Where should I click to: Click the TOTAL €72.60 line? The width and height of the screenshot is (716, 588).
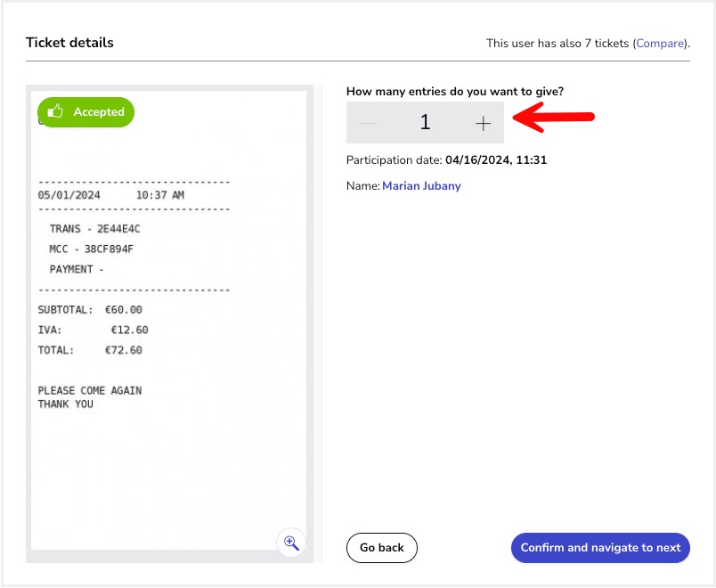pyautogui.click(x=90, y=350)
